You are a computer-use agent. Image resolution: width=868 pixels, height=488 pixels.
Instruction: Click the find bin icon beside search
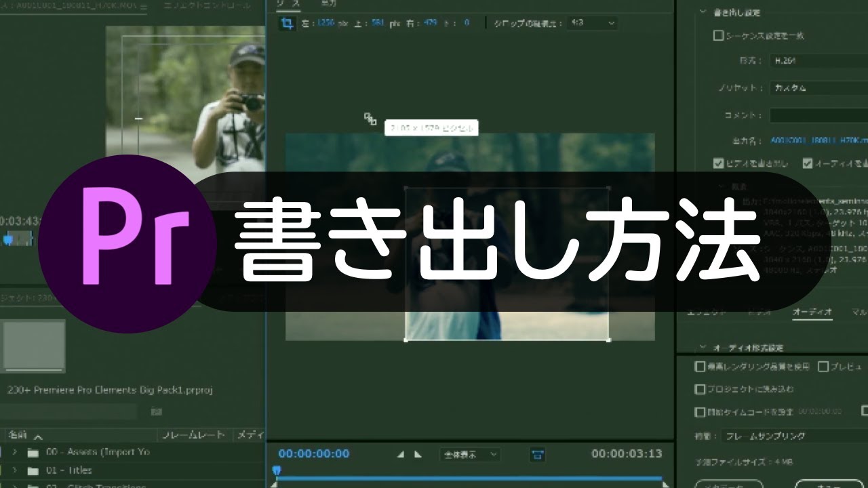pyautogui.click(x=157, y=411)
